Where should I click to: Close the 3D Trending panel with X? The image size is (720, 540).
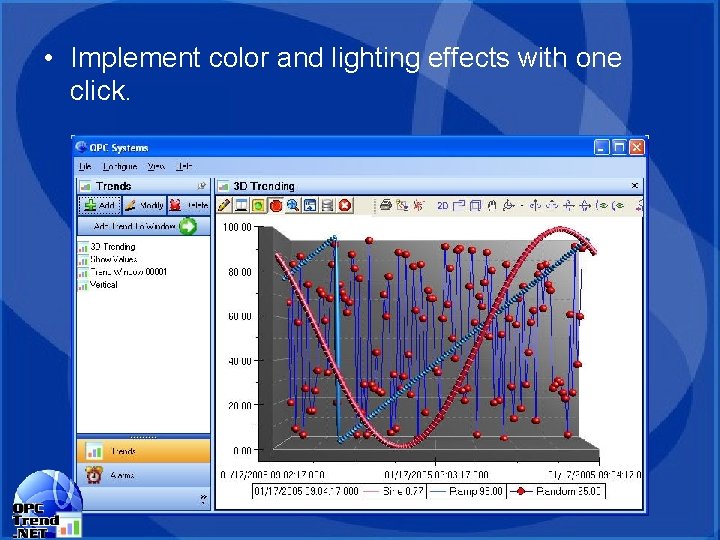pyautogui.click(x=635, y=186)
